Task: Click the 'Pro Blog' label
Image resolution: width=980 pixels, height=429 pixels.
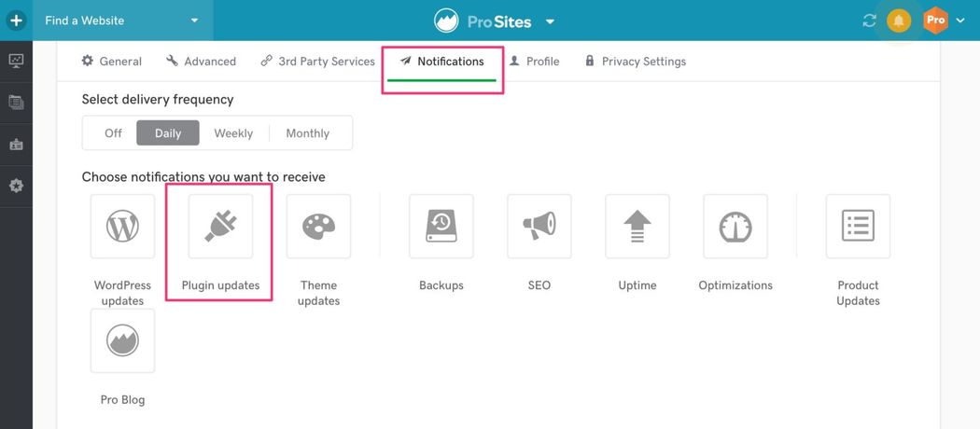Action: (x=122, y=400)
